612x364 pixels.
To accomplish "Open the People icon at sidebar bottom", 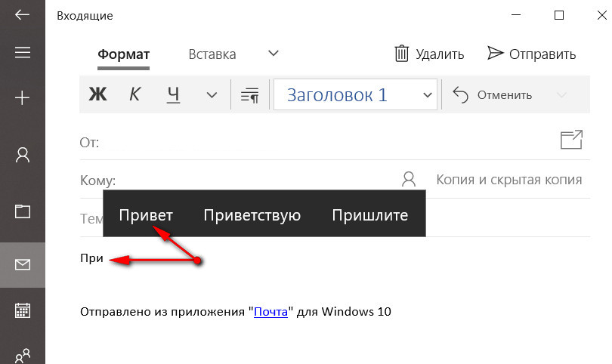I will tap(22, 356).
